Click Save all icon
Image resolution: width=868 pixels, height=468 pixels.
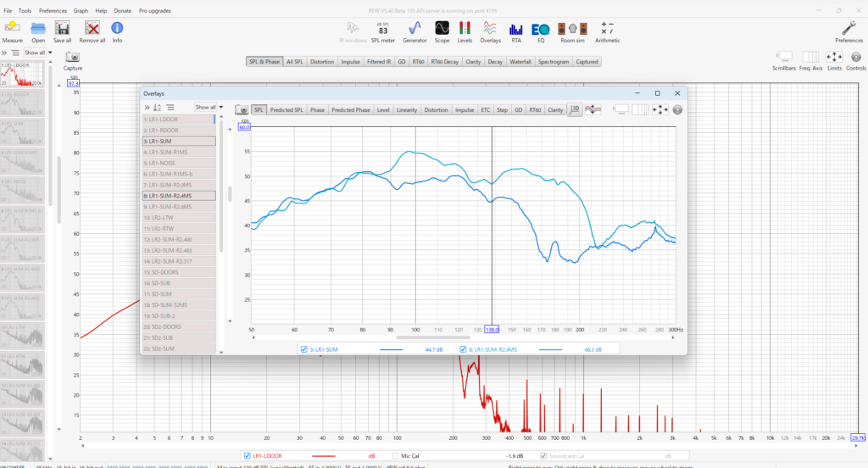coord(62,32)
